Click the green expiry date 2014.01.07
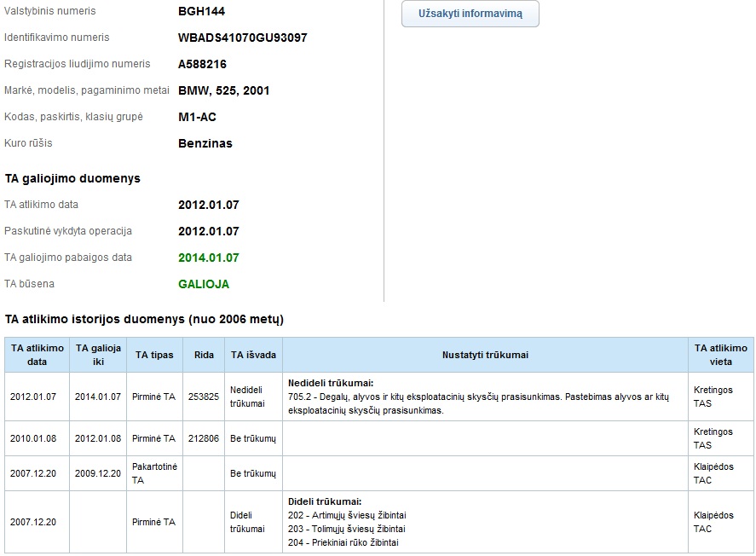This screenshot has height=556, width=756. [209, 258]
